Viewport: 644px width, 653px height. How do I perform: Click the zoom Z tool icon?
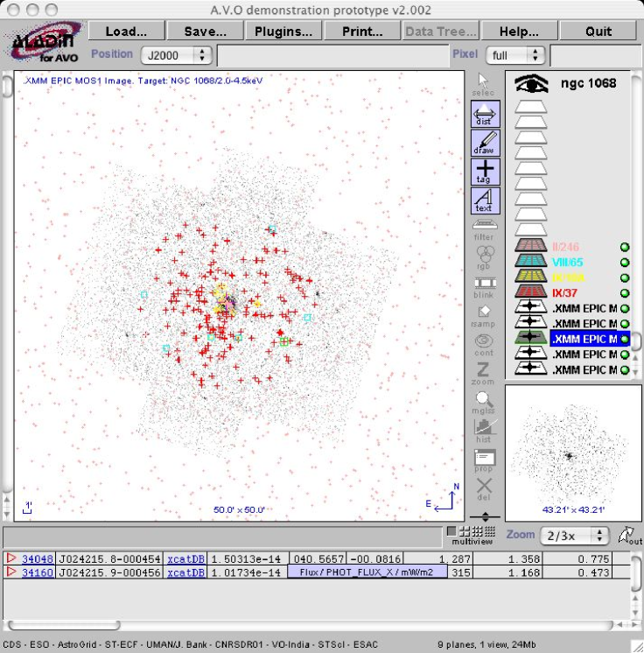[484, 372]
